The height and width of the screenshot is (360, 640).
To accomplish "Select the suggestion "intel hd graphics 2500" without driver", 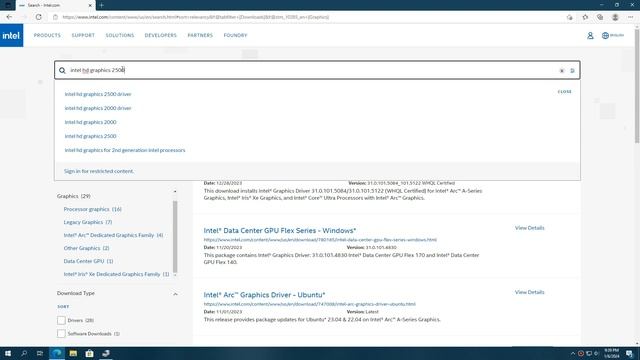I will pyautogui.click(x=90, y=136).
